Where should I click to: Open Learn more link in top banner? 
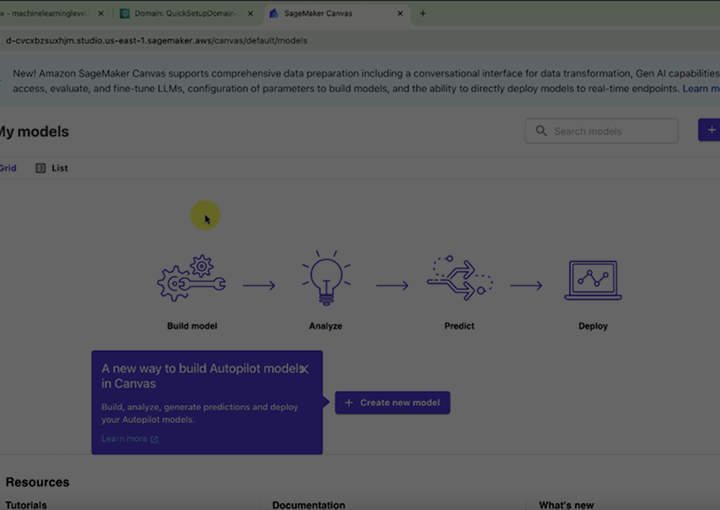coord(701,89)
